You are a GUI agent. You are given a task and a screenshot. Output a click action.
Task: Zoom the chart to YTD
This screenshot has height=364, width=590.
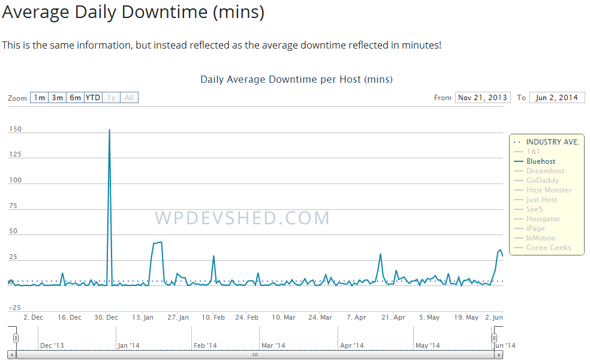pos(93,98)
